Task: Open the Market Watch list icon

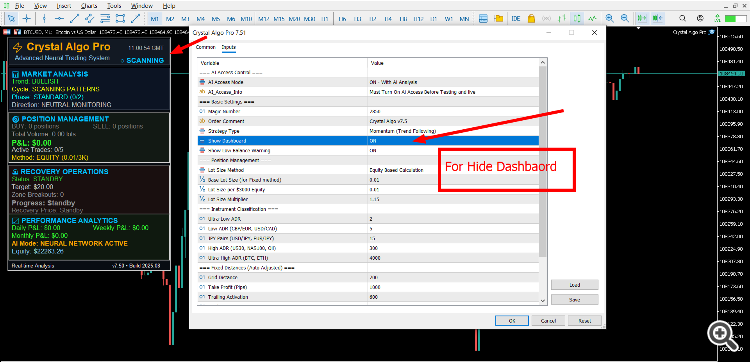Action: point(483,19)
